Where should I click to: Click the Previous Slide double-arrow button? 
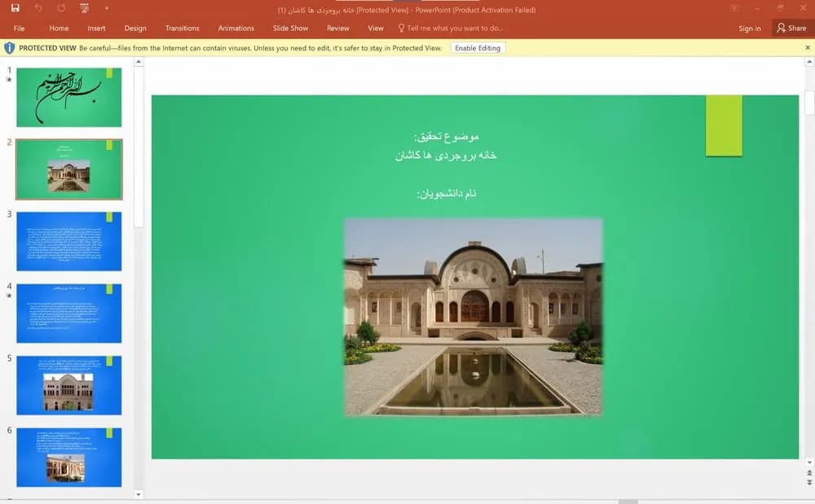point(809,473)
